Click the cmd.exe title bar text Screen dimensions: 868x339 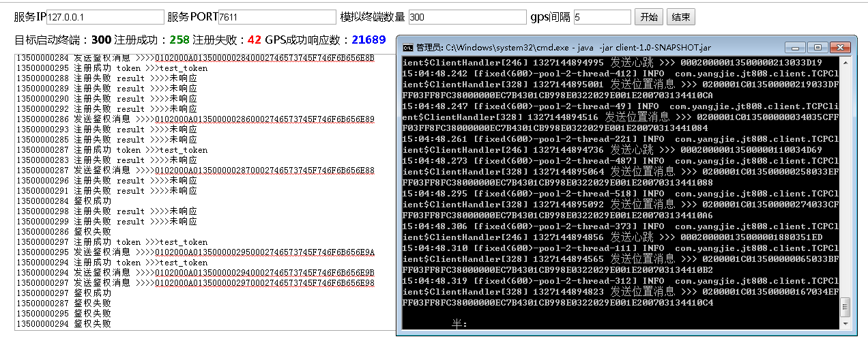coord(564,48)
